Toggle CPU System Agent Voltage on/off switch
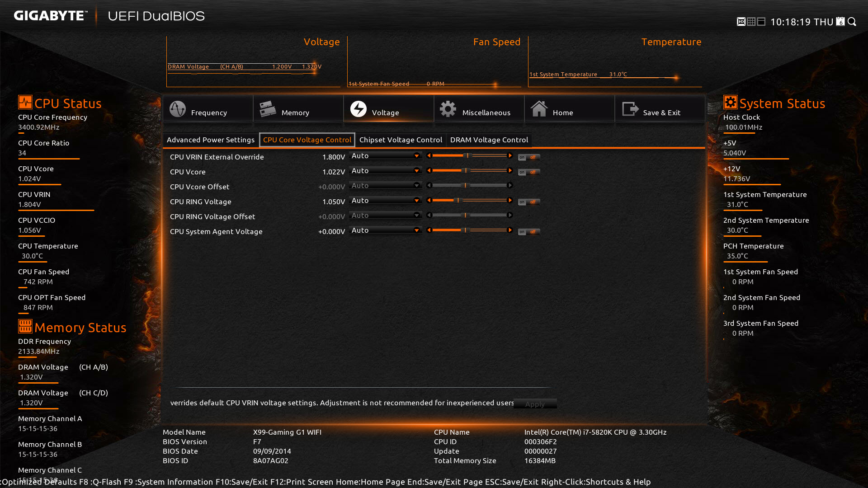Screen dimensions: 868x488 [x=529, y=232]
